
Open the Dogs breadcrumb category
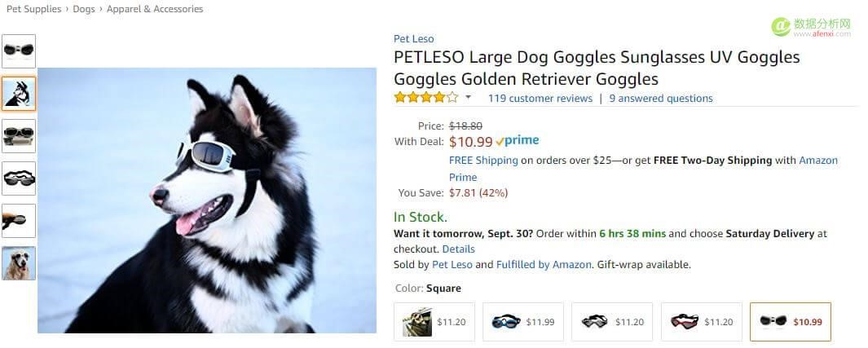[x=84, y=9]
